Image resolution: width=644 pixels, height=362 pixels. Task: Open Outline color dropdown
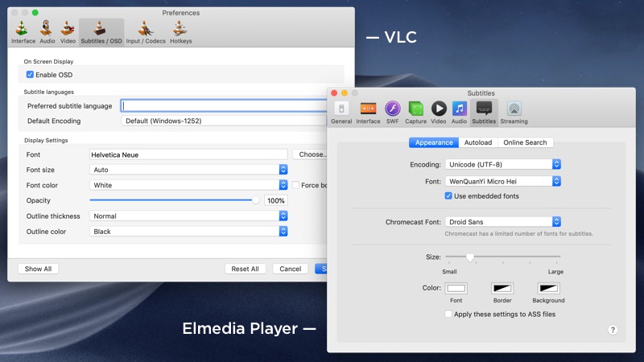188,232
